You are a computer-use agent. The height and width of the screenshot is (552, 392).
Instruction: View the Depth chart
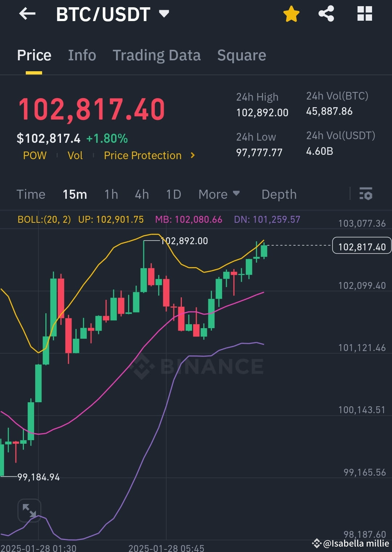tap(279, 194)
